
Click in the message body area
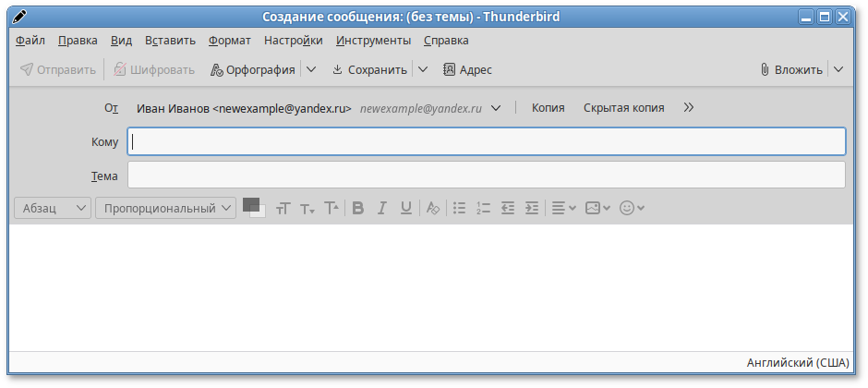tap(431, 288)
